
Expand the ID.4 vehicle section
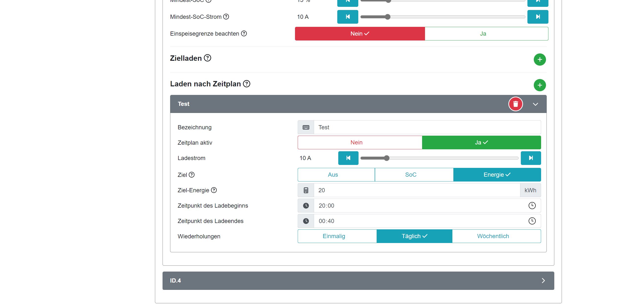543,281
